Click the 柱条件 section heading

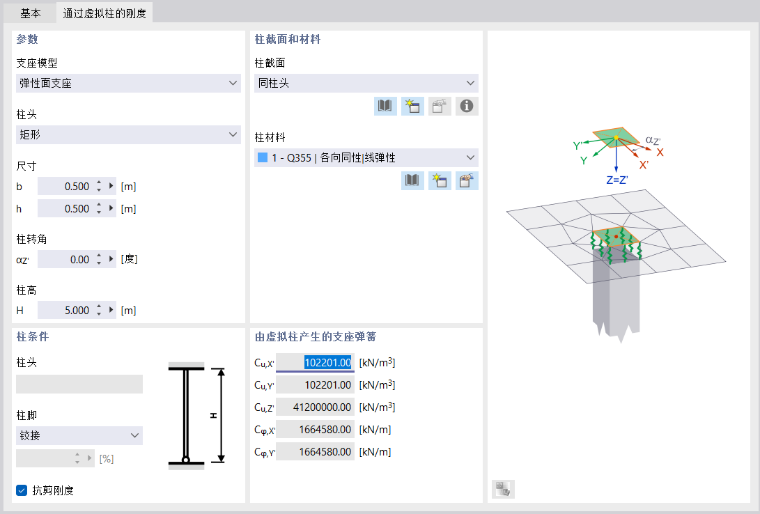click(33, 337)
